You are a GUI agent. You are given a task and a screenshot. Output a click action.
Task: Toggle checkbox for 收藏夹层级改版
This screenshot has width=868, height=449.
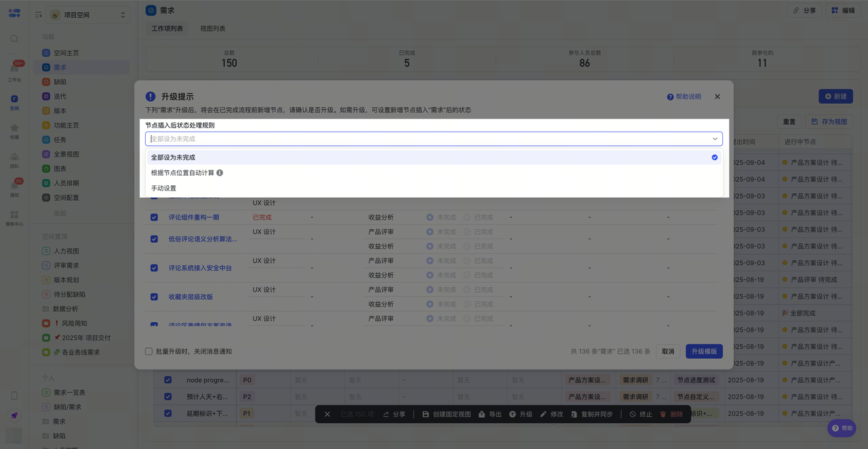point(154,296)
